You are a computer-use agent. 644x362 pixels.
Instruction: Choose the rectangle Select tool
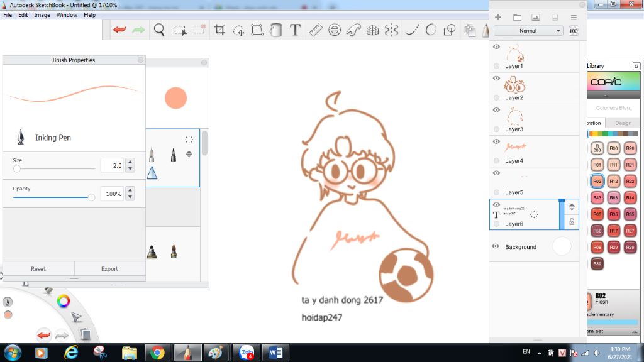click(x=180, y=30)
